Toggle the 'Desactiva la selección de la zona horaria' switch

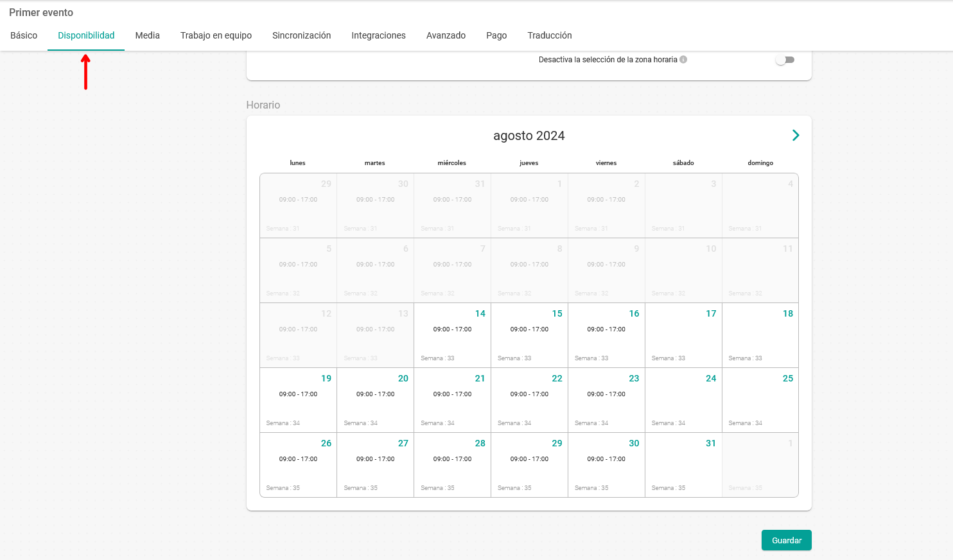[x=785, y=60]
